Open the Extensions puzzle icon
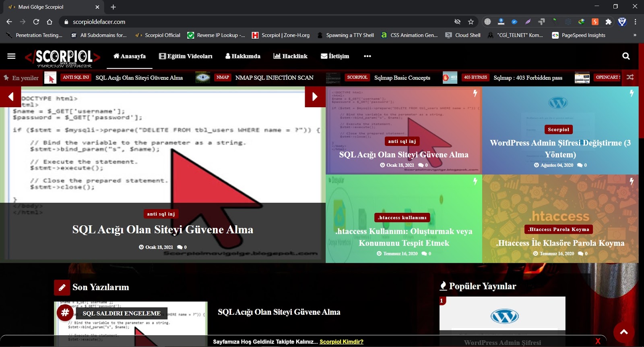This screenshot has width=644, height=347. (x=609, y=22)
